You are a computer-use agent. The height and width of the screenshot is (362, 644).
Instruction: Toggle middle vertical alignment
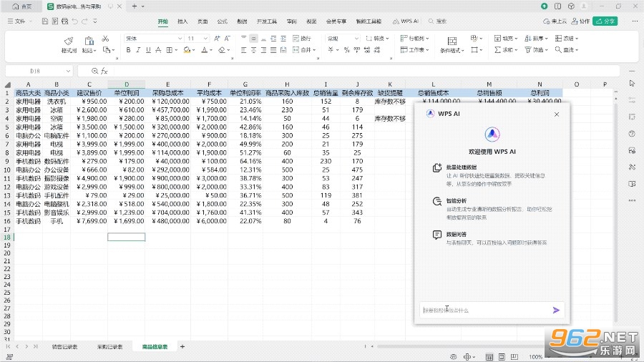coord(253,38)
